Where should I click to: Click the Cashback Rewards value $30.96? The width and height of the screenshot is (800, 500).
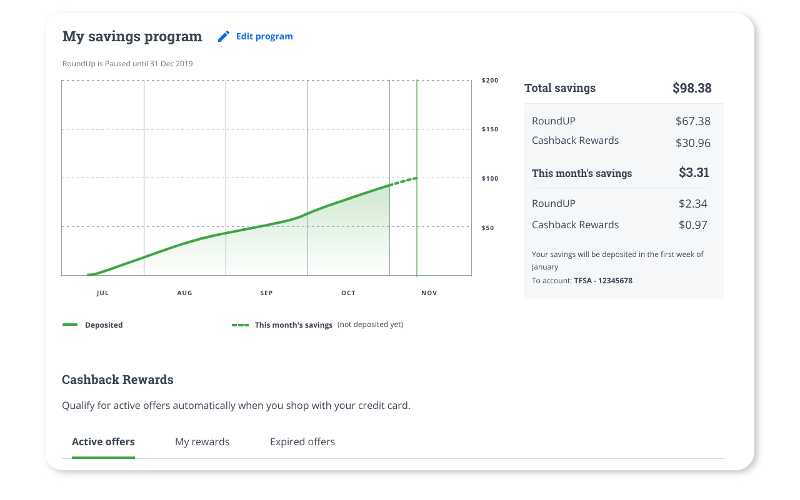(692, 143)
